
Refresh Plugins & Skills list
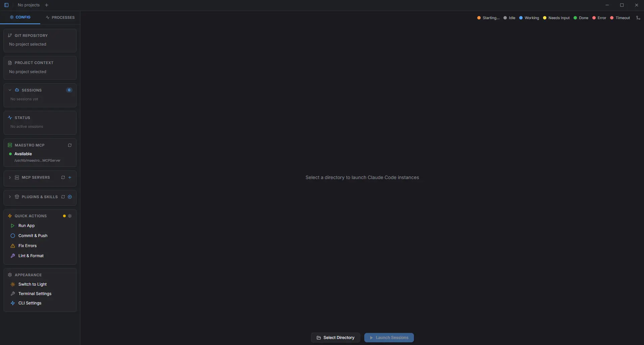63,197
